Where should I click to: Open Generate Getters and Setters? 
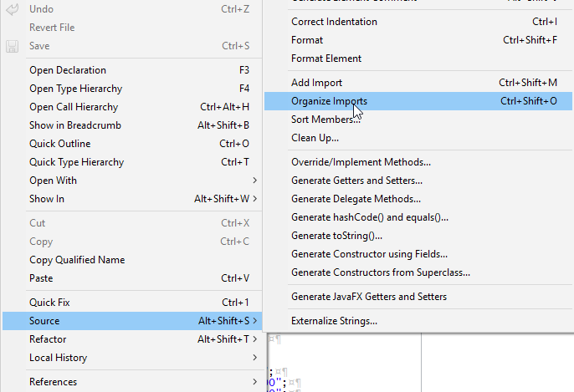click(x=356, y=181)
